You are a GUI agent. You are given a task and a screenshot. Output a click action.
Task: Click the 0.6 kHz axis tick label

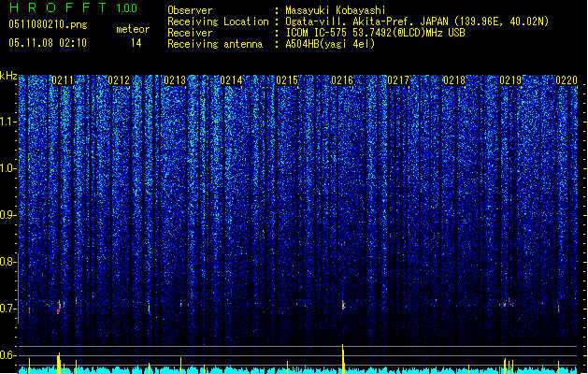pyautogui.click(x=8, y=355)
